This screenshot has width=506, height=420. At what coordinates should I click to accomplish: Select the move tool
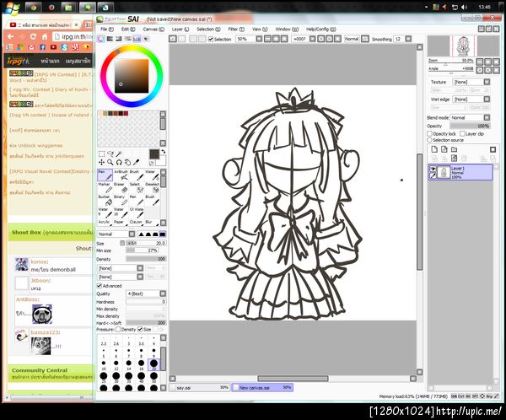tap(102, 163)
